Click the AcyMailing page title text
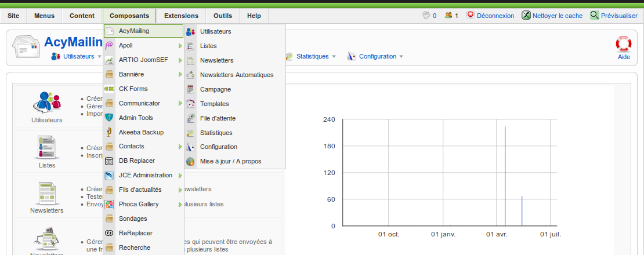This screenshot has height=255, width=644. click(73, 42)
